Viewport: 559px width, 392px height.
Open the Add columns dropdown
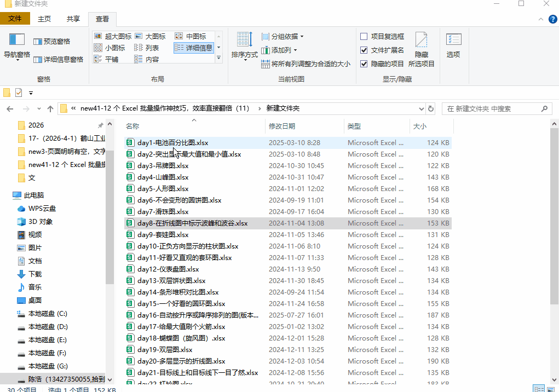[279, 50]
